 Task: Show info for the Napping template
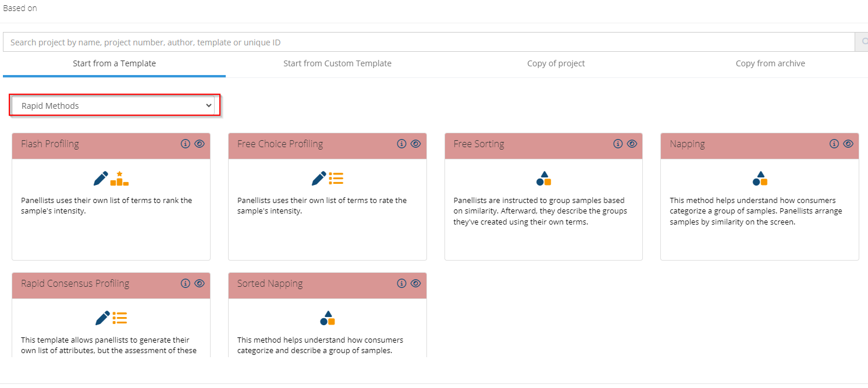834,144
